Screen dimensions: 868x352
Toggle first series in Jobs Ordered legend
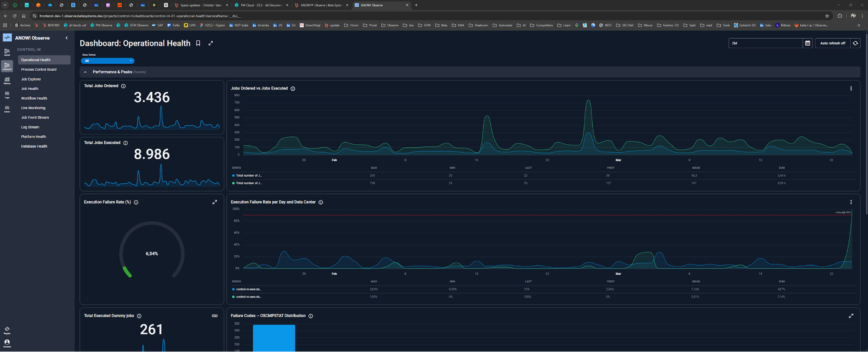[x=248, y=176]
